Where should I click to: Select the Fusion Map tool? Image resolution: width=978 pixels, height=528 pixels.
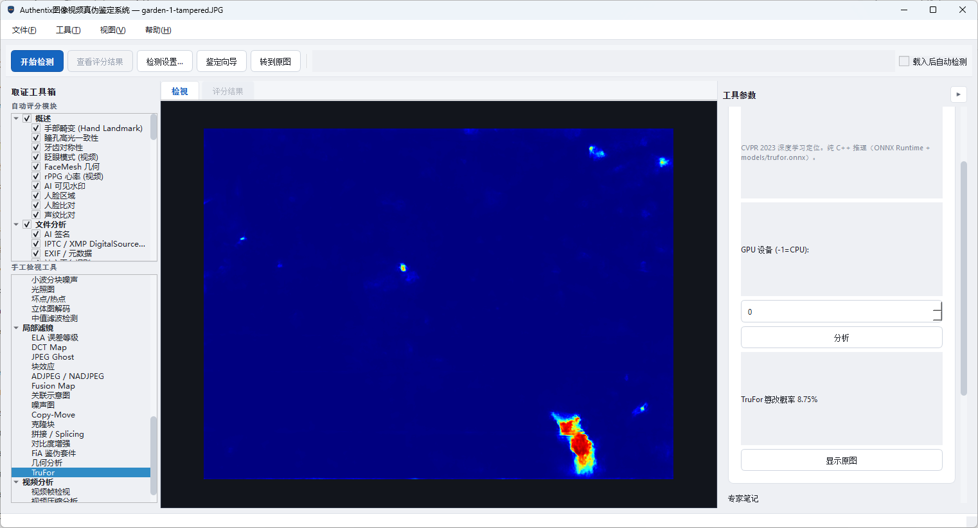54,386
